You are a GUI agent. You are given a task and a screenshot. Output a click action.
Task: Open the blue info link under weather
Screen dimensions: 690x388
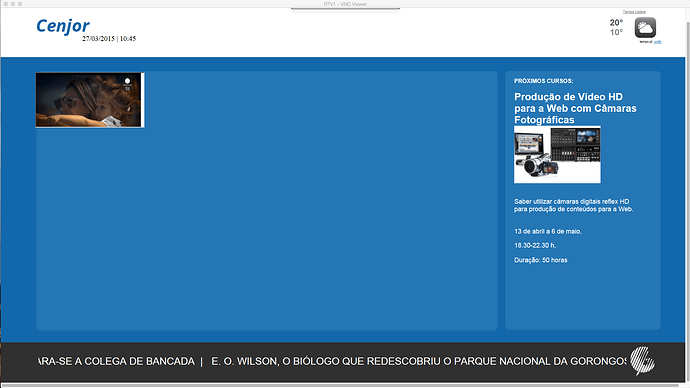[657, 42]
